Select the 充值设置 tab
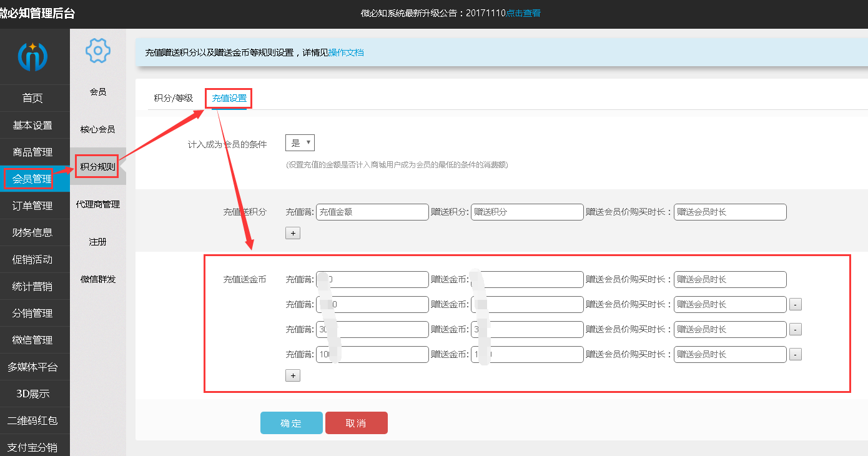Image resolution: width=868 pixels, height=456 pixels. (229, 98)
